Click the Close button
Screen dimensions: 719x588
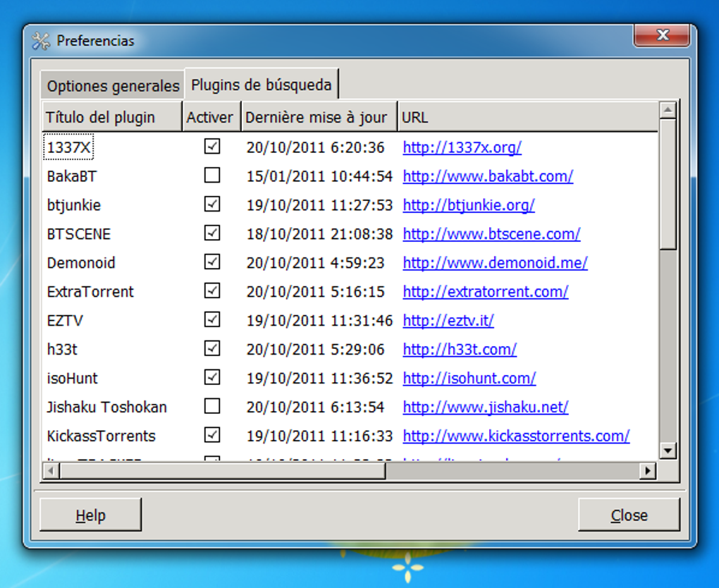[x=629, y=515]
